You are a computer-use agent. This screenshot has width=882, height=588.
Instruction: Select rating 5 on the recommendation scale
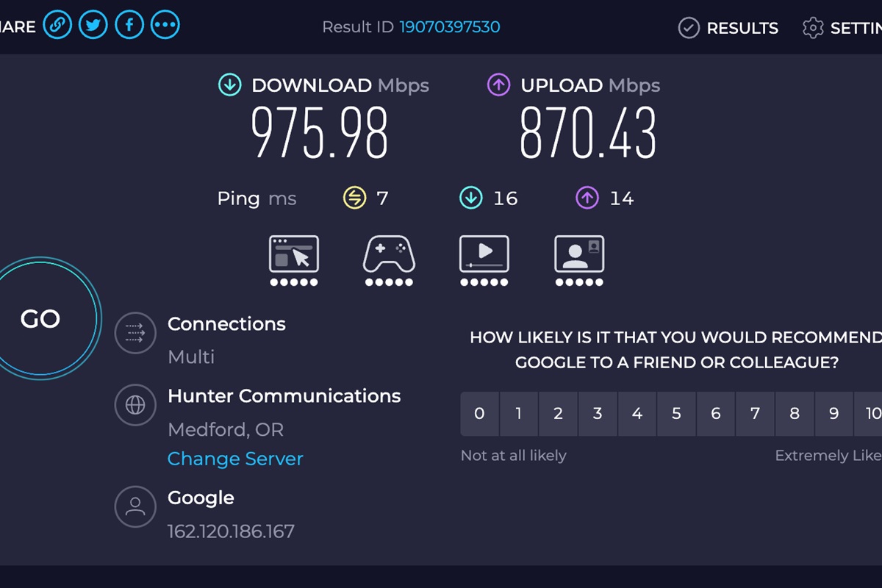pos(676,413)
